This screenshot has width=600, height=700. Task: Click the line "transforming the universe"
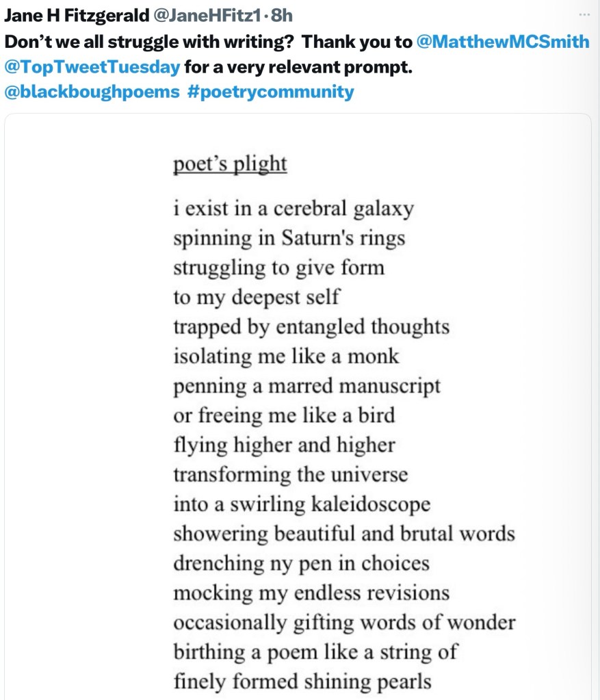coord(290,474)
